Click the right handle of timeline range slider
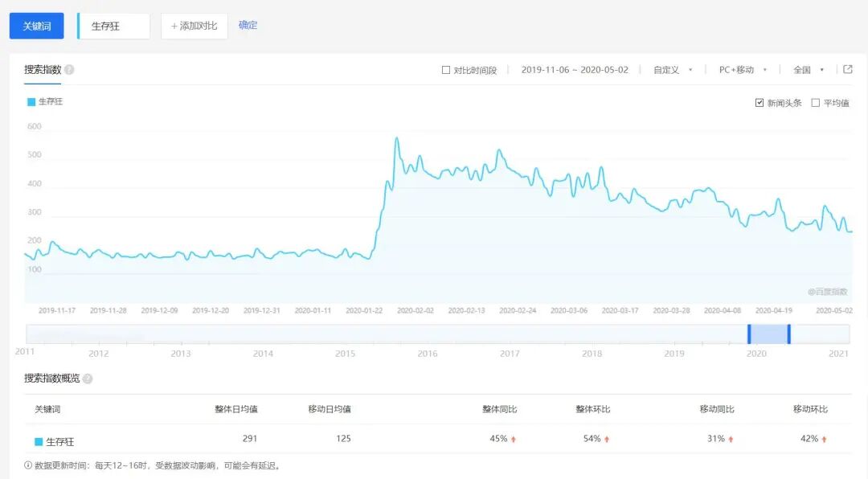The image size is (868, 479). (x=789, y=334)
